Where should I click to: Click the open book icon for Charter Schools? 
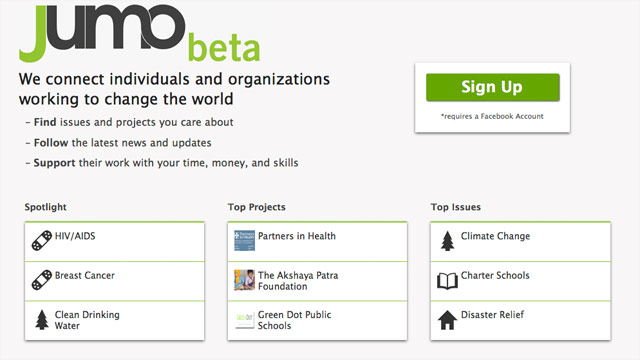[x=447, y=281]
